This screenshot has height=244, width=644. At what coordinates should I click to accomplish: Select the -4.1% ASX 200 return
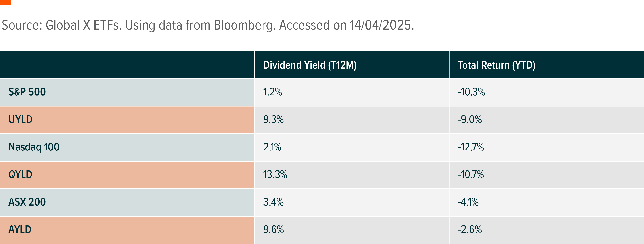468,202
